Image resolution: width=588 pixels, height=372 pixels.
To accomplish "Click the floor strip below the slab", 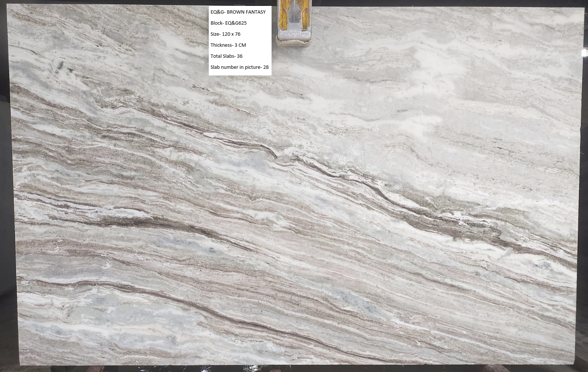I will [294, 369].
